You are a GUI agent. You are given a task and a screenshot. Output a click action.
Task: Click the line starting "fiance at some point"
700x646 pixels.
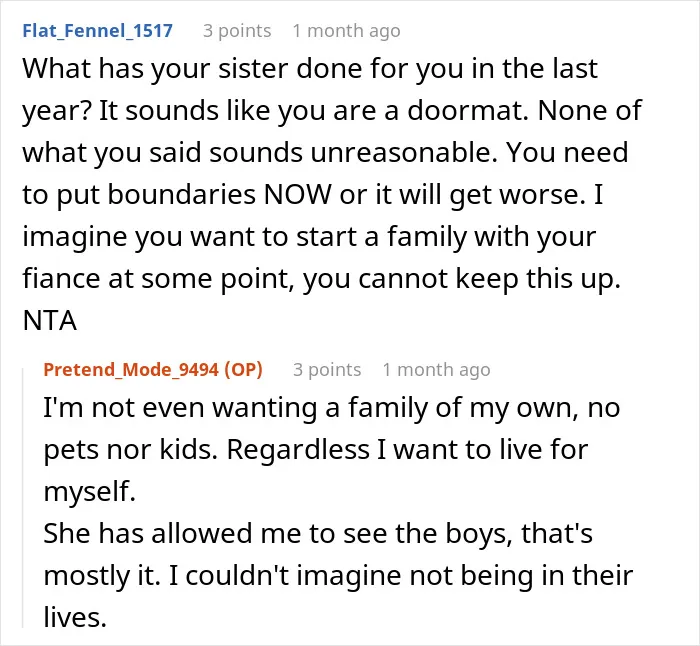tap(321, 279)
